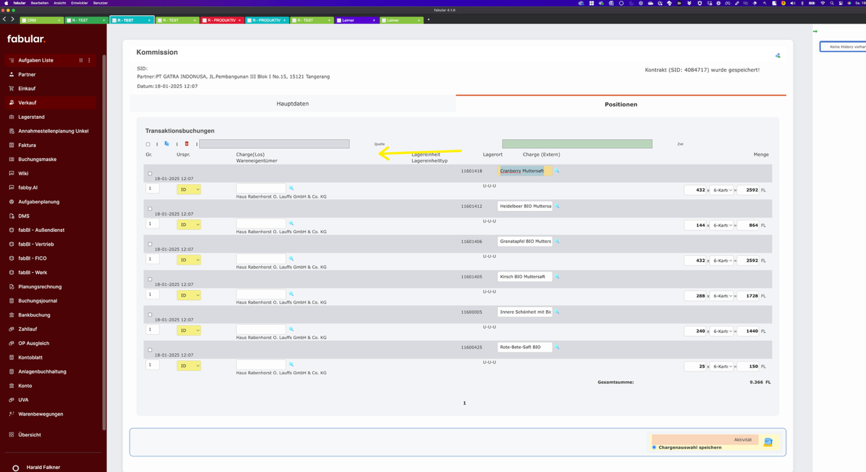Open the red R - PRODUKTIV browser tab

coord(220,20)
